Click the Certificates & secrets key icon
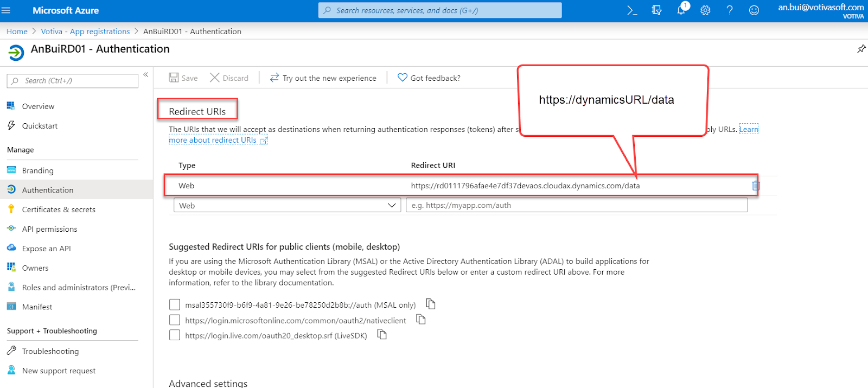The width and height of the screenshot is (868, 388). pyautogui.click(x=11, y=209)
